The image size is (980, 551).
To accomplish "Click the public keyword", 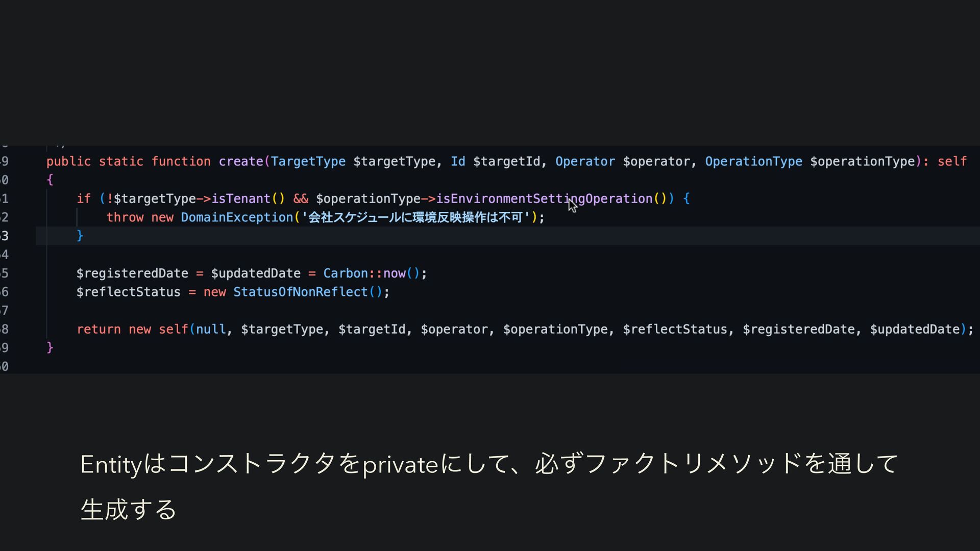I will 68,161.
